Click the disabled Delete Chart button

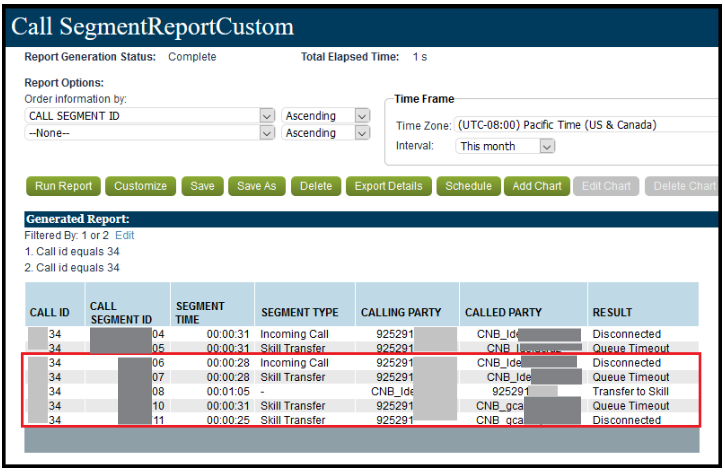[x=683, y=186]
